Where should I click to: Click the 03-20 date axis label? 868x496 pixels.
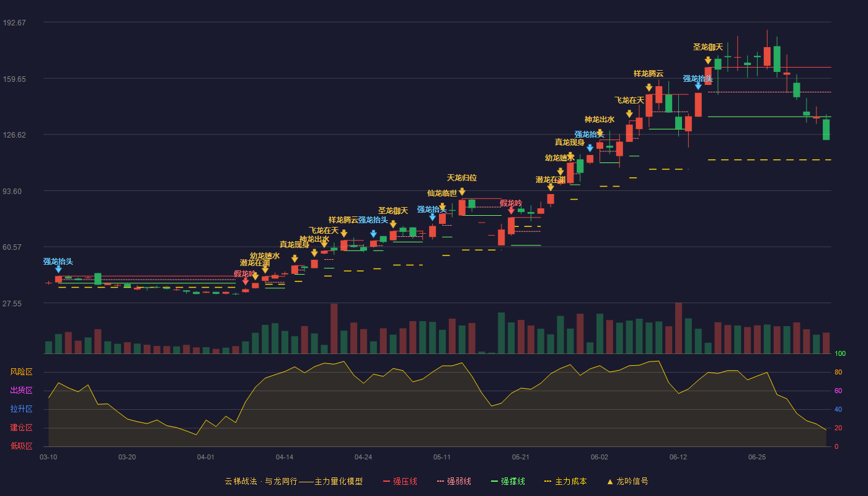127,457
